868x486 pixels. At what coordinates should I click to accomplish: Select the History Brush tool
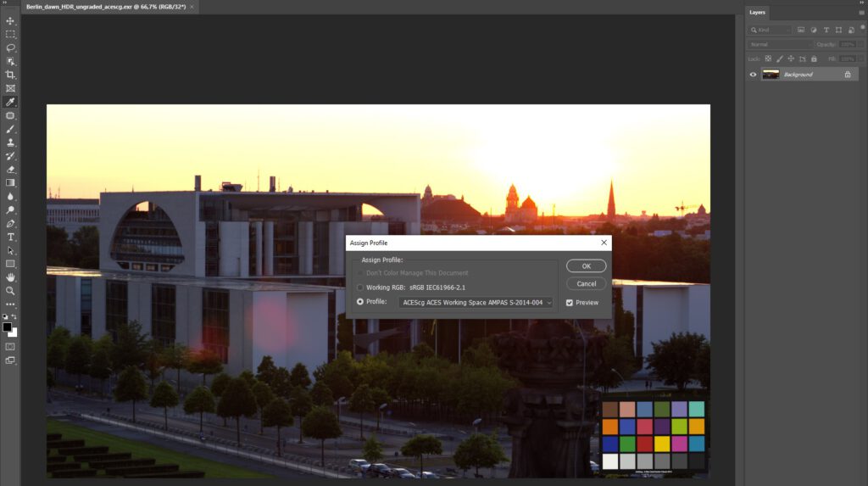pos(10,156)
